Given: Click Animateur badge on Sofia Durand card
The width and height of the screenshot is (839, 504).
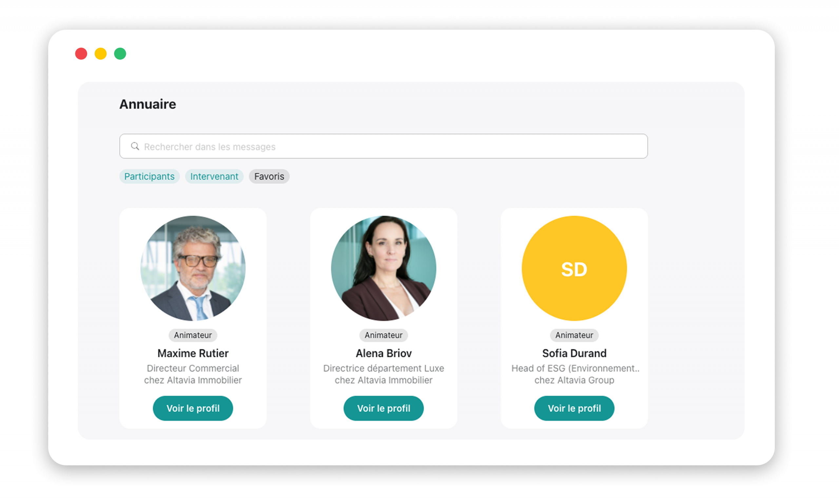Looking at the screenshot, I should point(574,335).
